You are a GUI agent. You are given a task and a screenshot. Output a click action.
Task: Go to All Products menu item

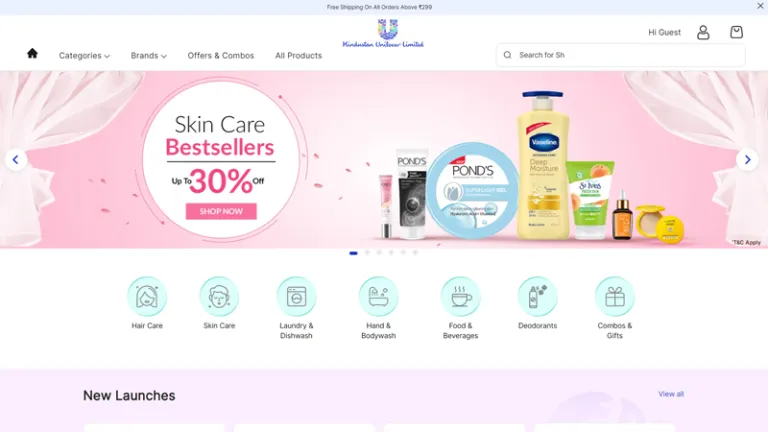(x=298, y=56)
